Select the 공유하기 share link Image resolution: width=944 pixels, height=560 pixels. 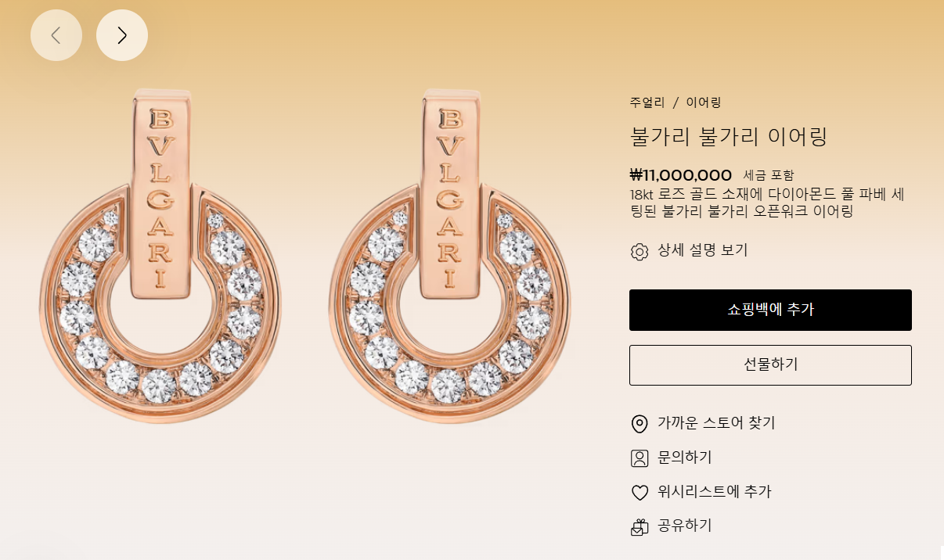click(685, 526)
